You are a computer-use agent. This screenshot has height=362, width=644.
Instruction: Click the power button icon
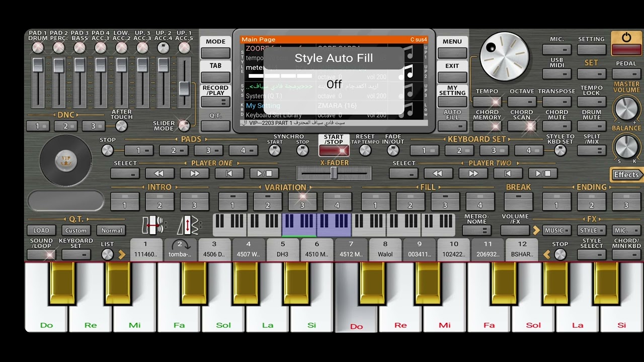(x=626, y=38)
